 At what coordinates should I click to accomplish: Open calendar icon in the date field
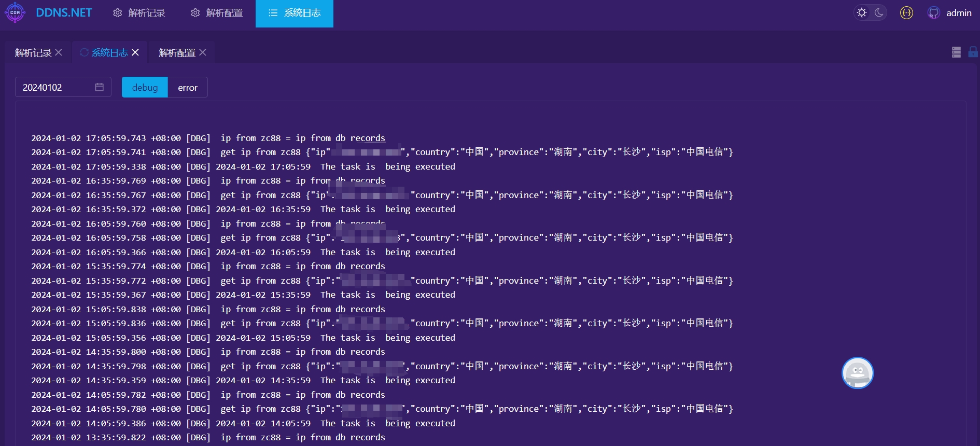[x=100, y=87]
